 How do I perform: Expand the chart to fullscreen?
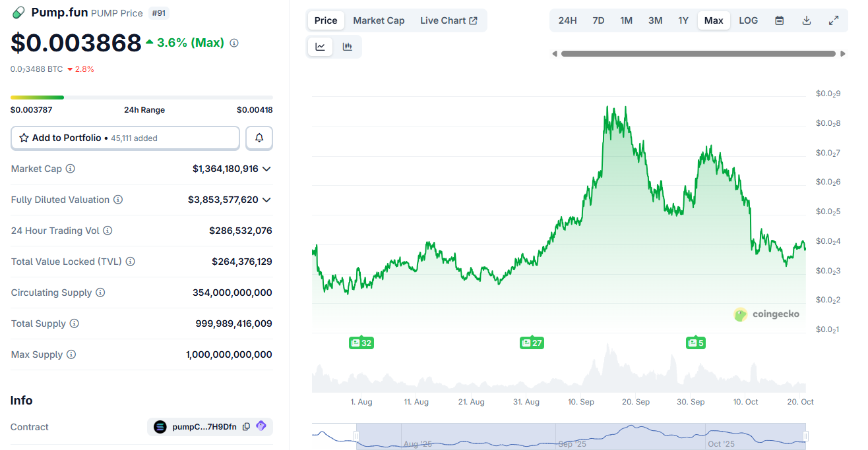[833, 20]
